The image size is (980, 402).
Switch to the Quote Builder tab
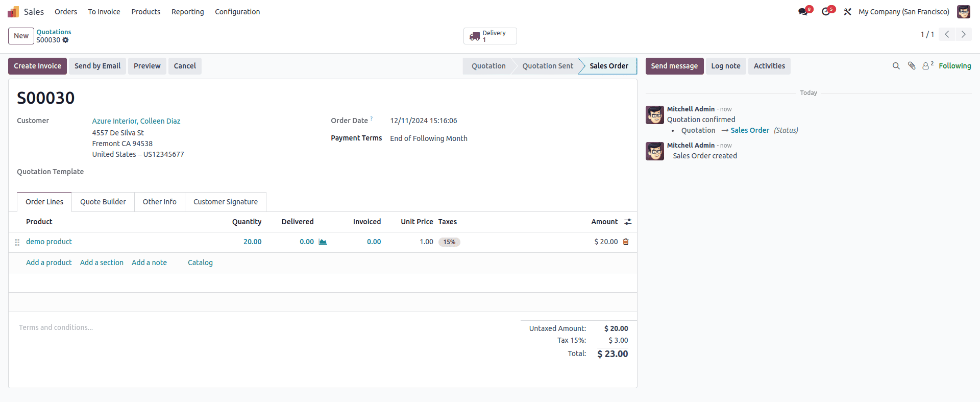(103, 202)
